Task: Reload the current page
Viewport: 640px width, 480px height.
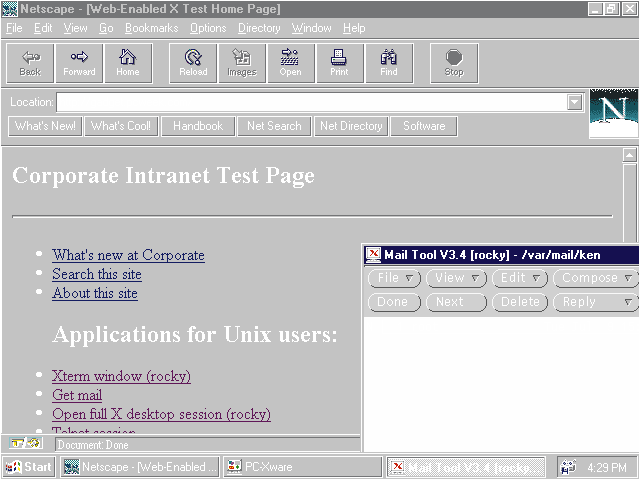Action: 193,63
